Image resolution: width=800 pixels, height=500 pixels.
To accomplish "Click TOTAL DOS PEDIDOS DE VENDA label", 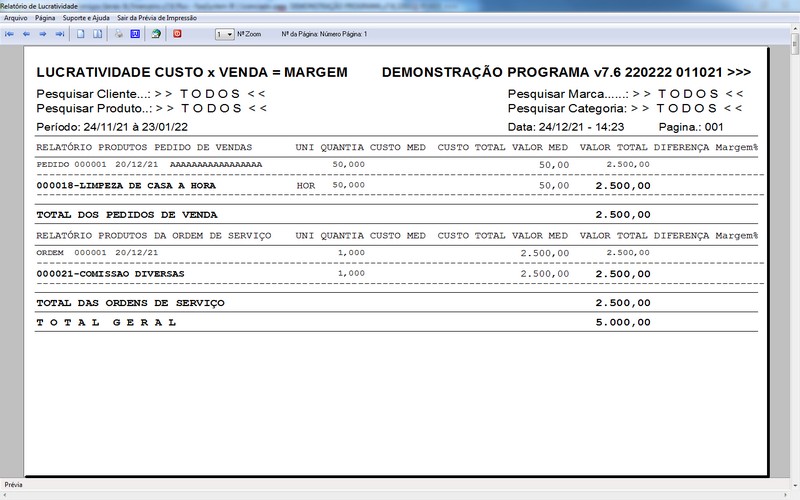I will [127, 215].
